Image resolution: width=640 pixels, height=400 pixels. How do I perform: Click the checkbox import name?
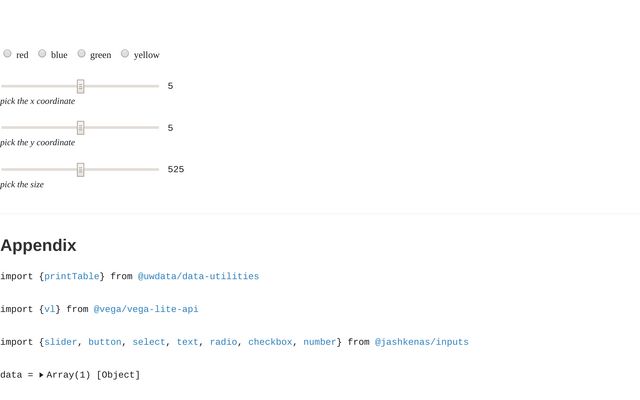(270, 342)
